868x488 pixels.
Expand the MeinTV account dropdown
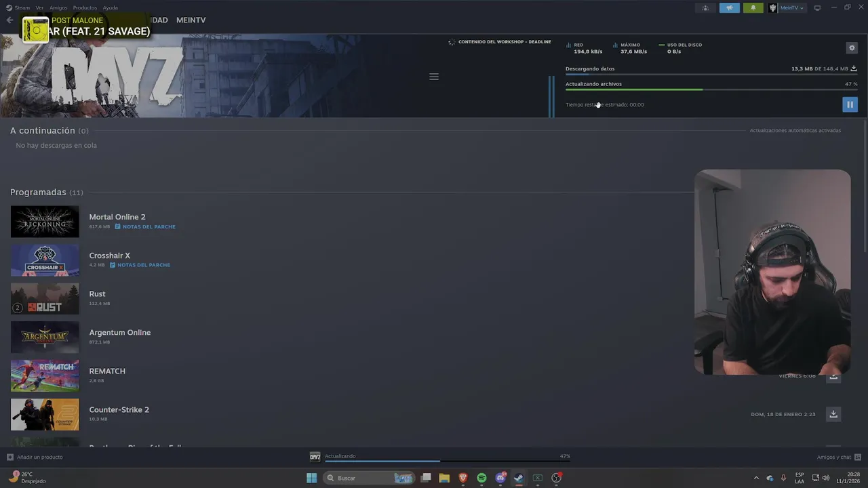pos(791,7)
